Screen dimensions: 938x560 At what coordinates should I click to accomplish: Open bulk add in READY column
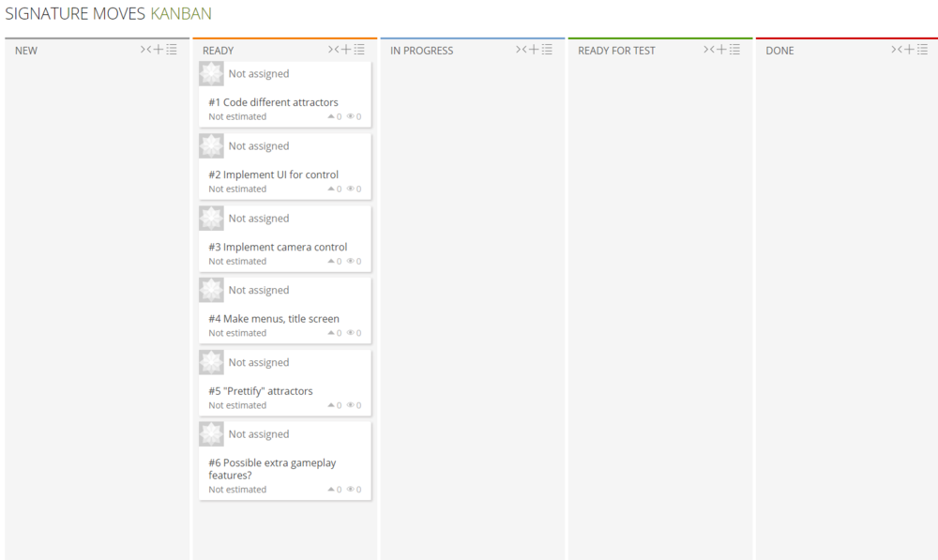(359, 50)
